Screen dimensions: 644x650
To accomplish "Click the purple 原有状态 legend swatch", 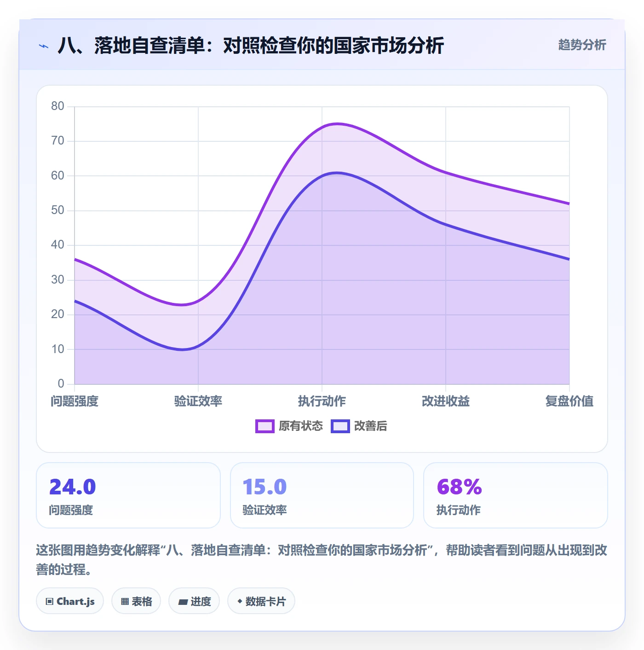I will [x=265, y=426].
